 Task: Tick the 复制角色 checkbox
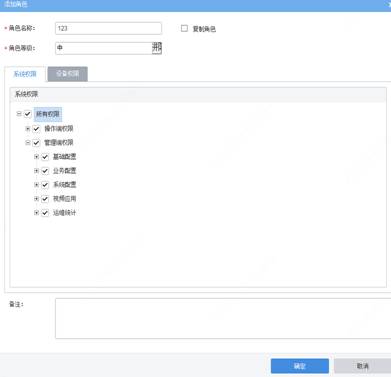pos(184,28)
